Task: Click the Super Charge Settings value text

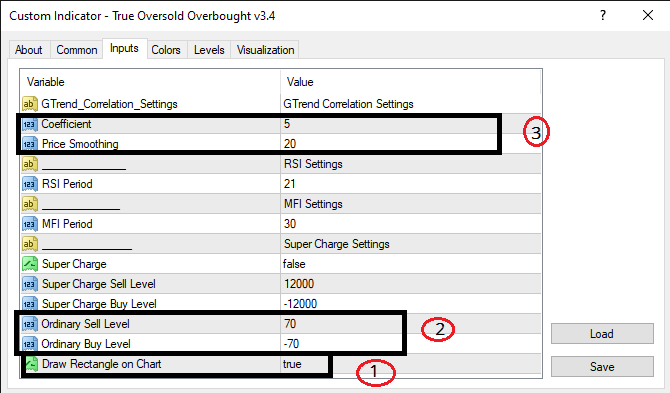Action: pos(337,244)
